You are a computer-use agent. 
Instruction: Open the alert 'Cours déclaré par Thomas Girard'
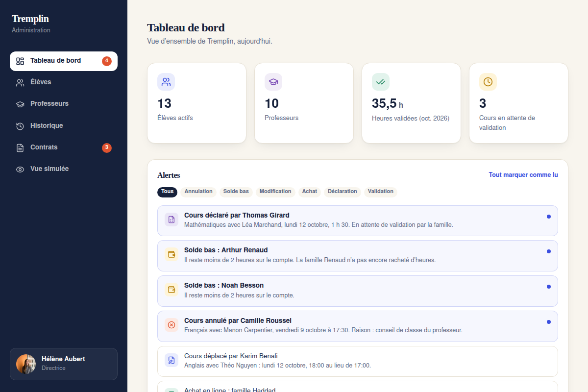coord(358,221)
